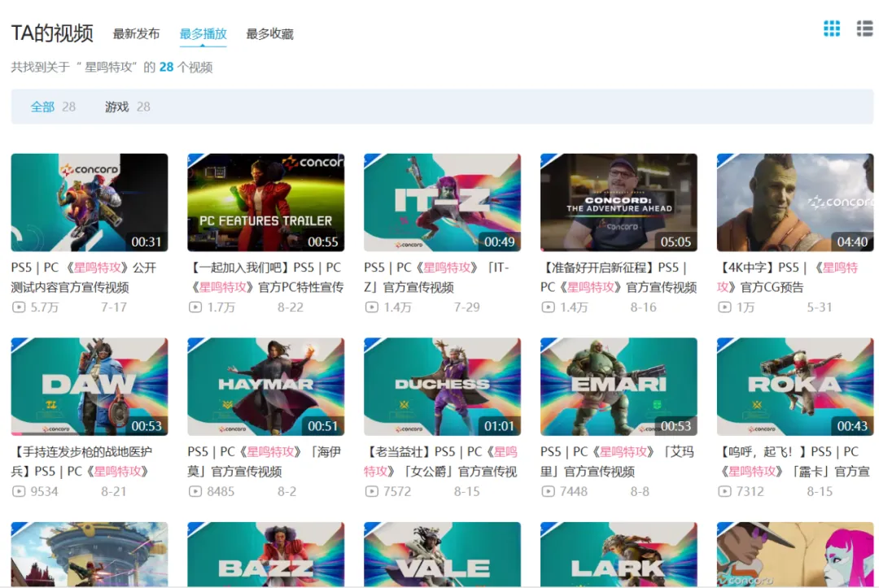Switch to list view layout icon
The height and width of the screenshot is (588, 879).
(865, 28)
